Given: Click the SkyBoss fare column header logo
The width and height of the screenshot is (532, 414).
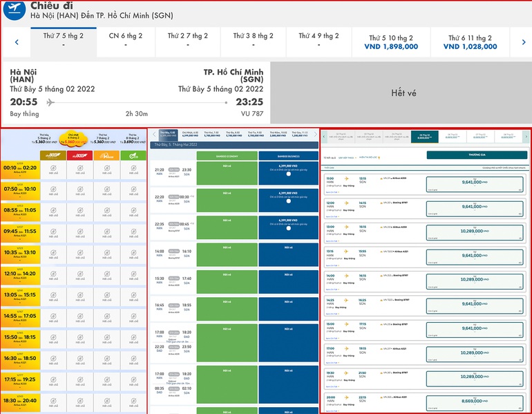Looking at the screenshot, I should pyautogui.click(x=54, y=155).
